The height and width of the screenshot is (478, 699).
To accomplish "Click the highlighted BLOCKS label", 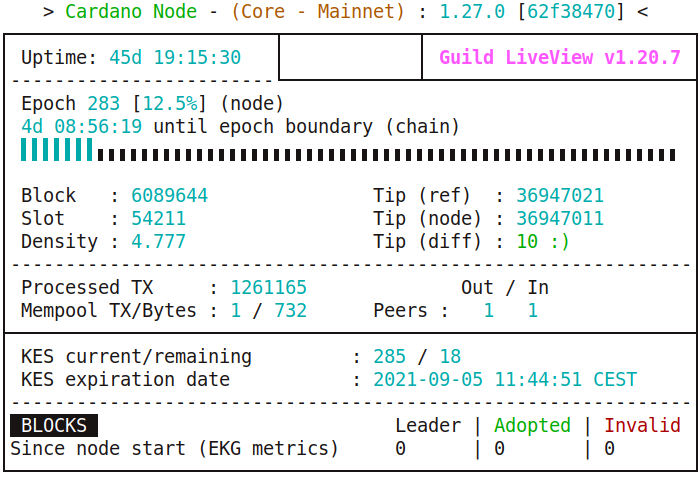I will (54, 426).
